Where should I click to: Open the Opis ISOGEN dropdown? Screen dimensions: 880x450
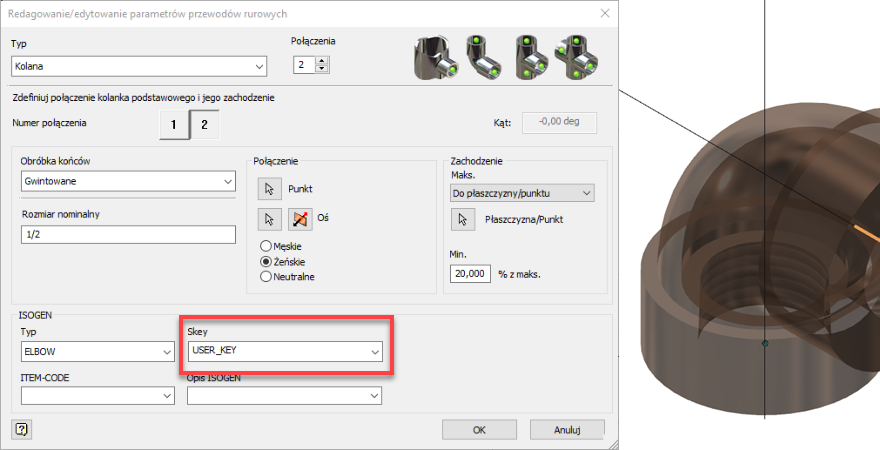[285, 396]
